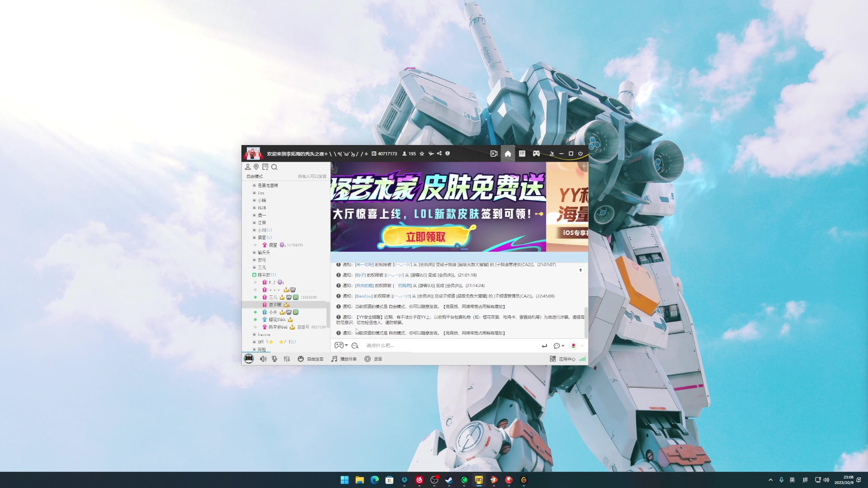The height and width of the screenshot is (488, 868).
Task: Open the YY iOS side banner
Action: pos(567,207)
